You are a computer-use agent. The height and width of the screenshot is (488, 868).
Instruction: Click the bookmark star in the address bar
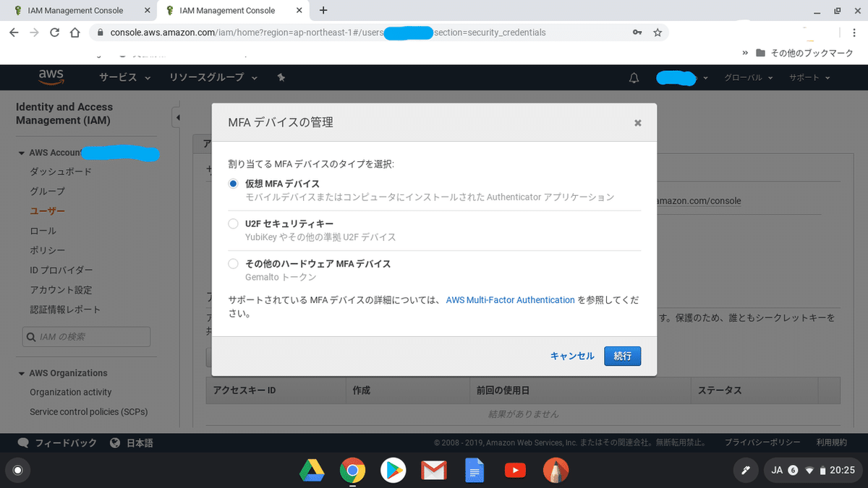coord(658,33)
